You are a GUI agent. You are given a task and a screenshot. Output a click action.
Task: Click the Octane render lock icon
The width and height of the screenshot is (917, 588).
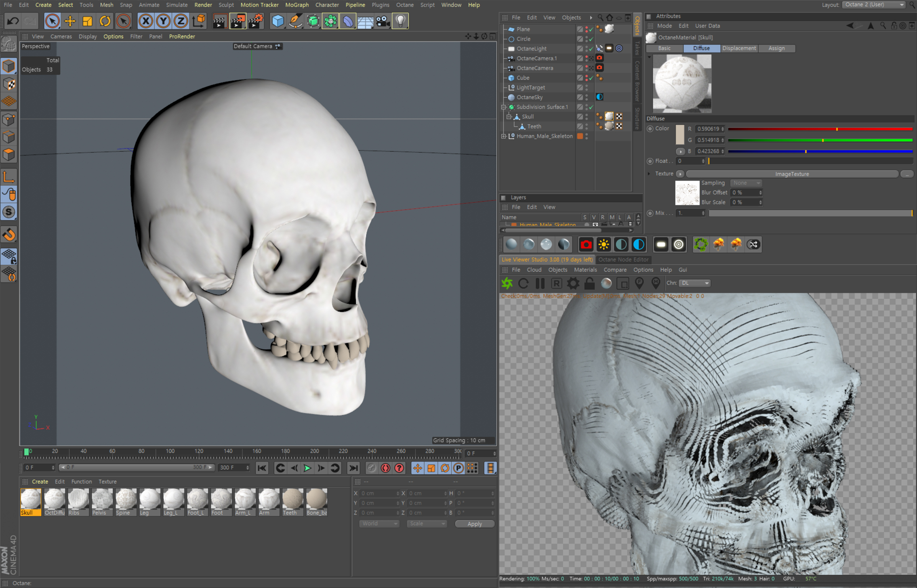(589, 283)
